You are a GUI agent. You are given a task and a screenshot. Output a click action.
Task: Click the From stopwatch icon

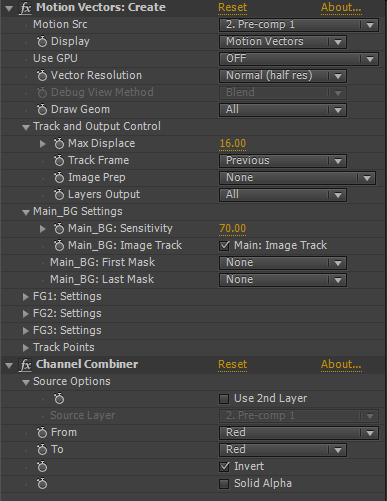(42, 433)
